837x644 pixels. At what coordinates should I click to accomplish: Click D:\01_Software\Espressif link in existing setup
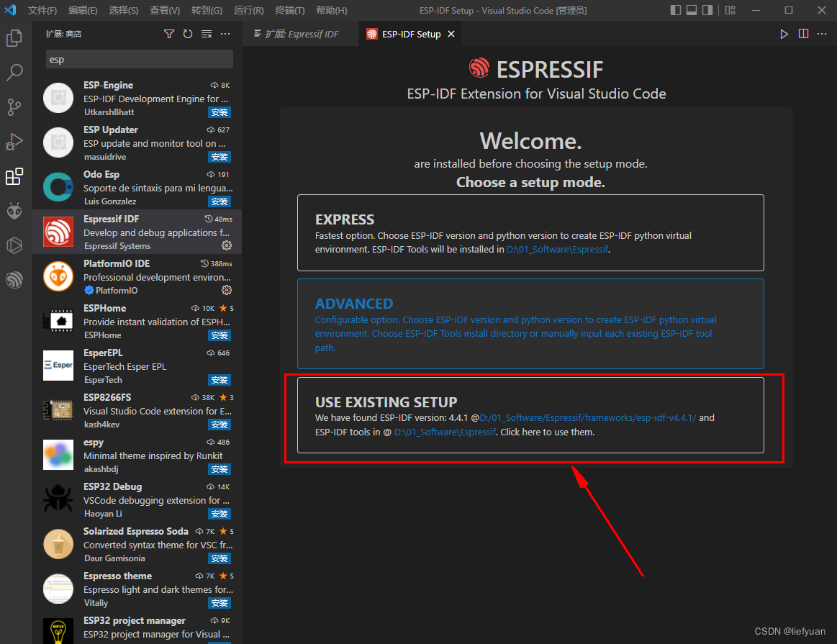pos(445,432)
